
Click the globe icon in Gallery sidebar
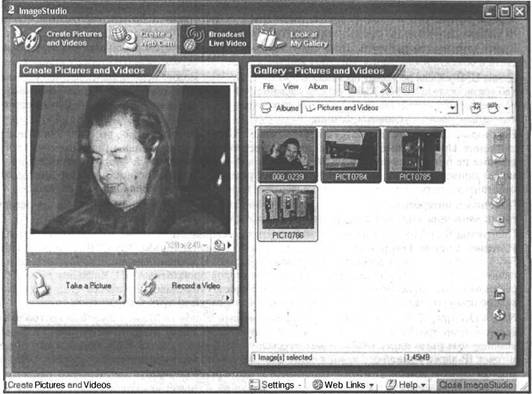click(499, 315)
